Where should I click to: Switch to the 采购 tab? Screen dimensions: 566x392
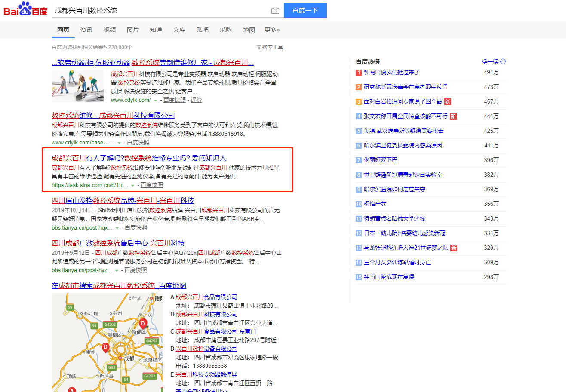tap(226, 30)
